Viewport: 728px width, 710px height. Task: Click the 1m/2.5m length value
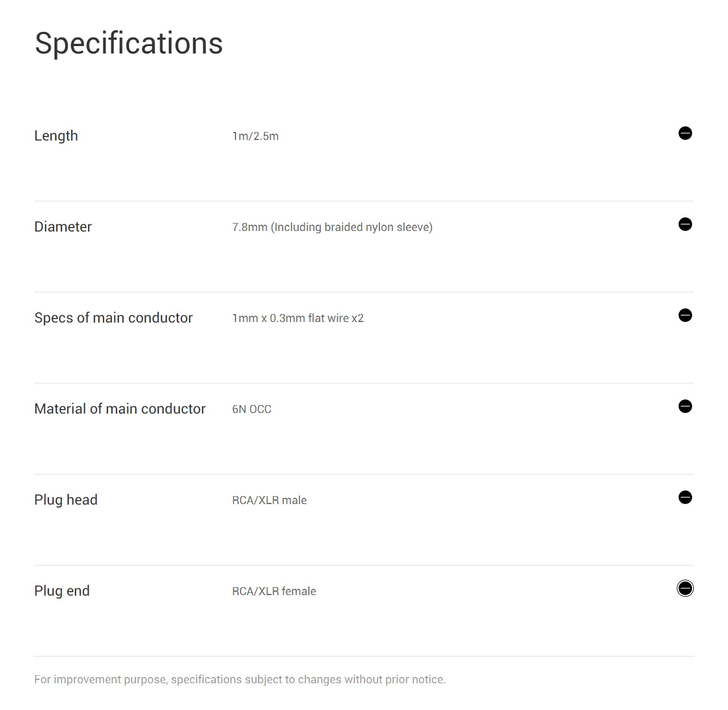(x=255, y=136)
